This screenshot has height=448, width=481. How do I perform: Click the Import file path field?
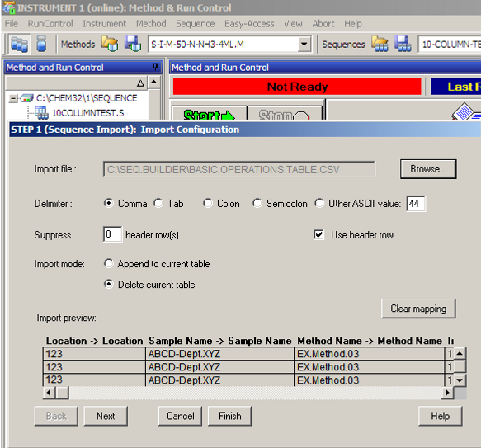pyautogui.click(x=239, y=169)
